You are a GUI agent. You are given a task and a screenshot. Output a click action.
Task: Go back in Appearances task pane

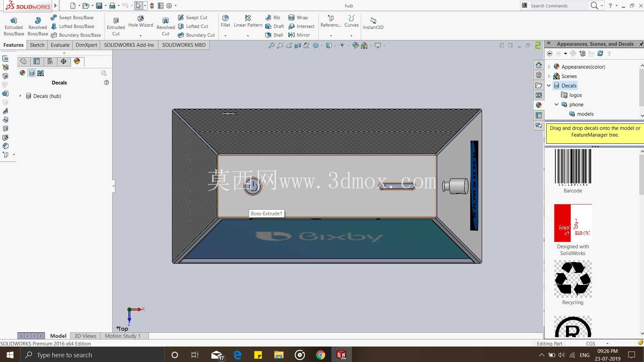550,53
